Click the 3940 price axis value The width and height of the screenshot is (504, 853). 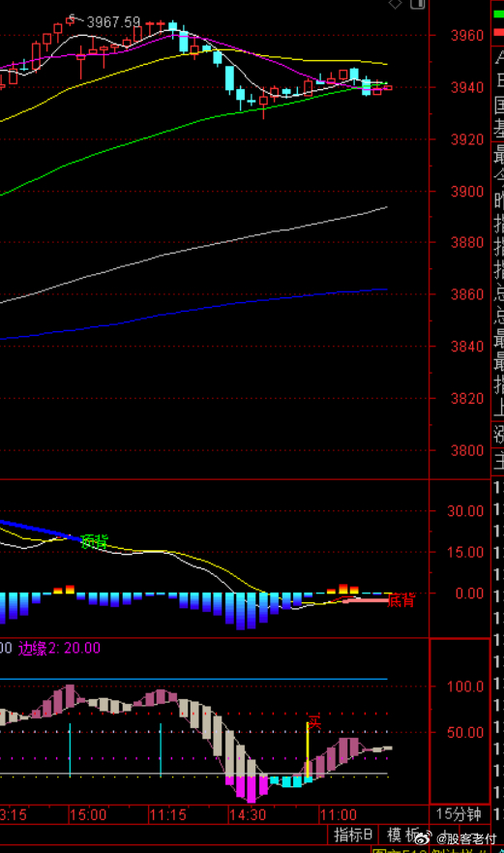click(467, 87)
